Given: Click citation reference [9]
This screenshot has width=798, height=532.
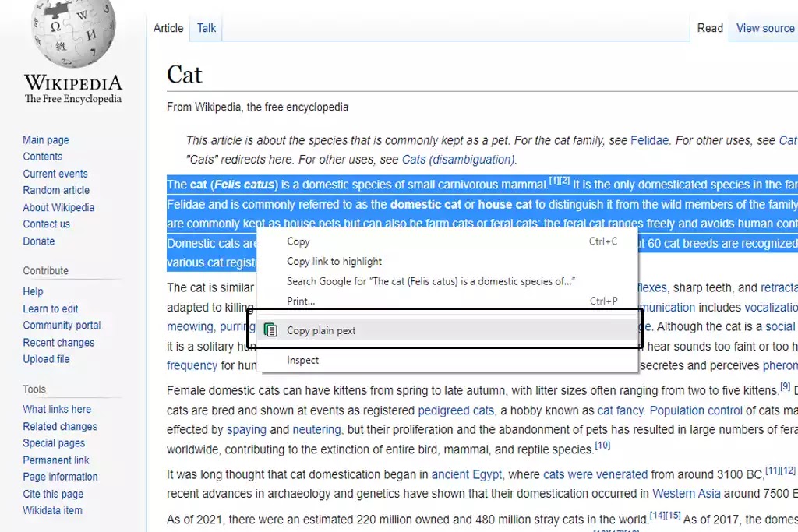Looking at the screenshot, I should pos(786,386).
